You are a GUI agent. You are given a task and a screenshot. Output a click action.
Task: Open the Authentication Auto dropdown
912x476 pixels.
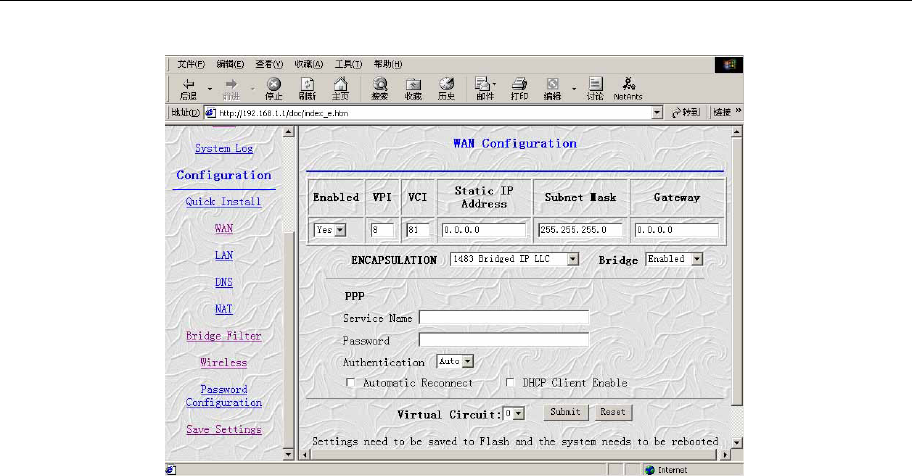tap(455, 361)
